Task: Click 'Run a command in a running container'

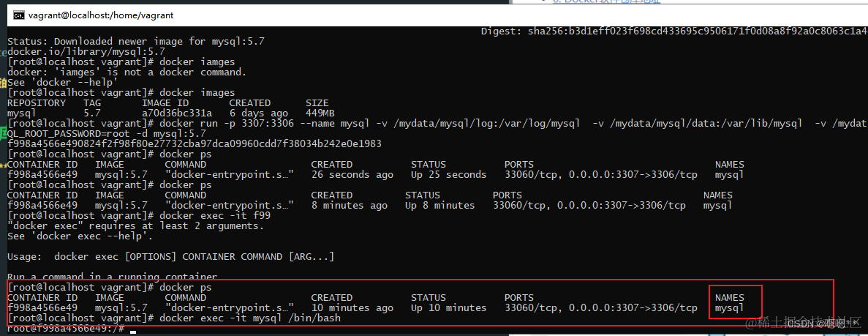Action: point(113,276)
